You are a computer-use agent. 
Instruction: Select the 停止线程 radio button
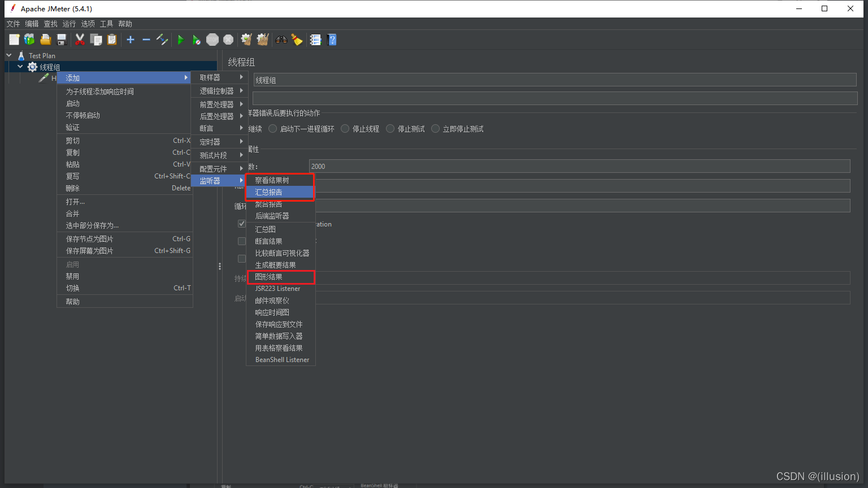click(x=345, y=129)
